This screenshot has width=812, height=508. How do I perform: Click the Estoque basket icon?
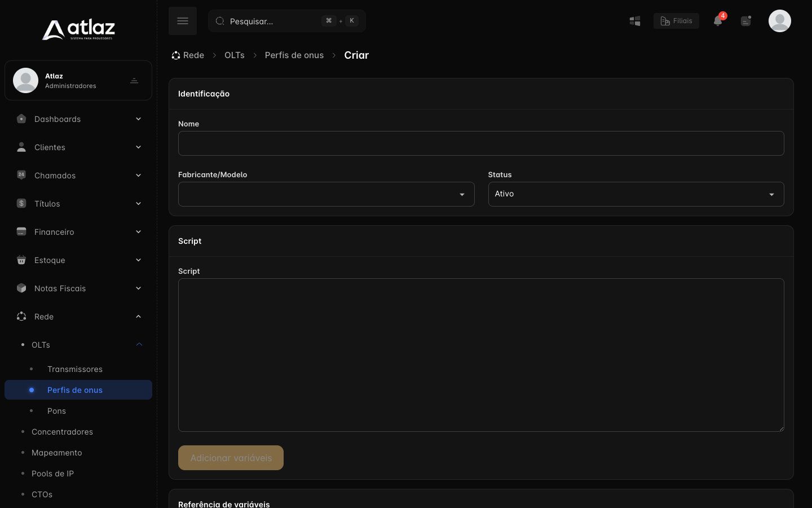pyautogui.click(x=21, y=260)
